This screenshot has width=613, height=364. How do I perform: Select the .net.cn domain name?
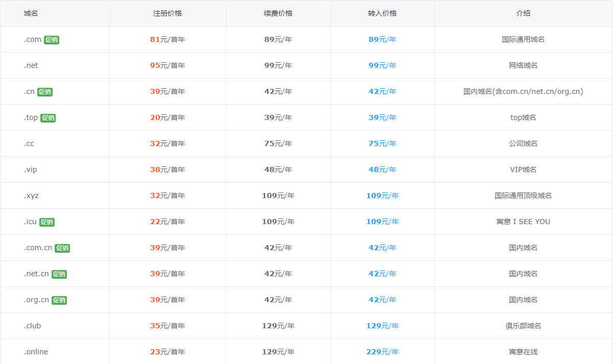pyautogui.click(x=36, y=274)
